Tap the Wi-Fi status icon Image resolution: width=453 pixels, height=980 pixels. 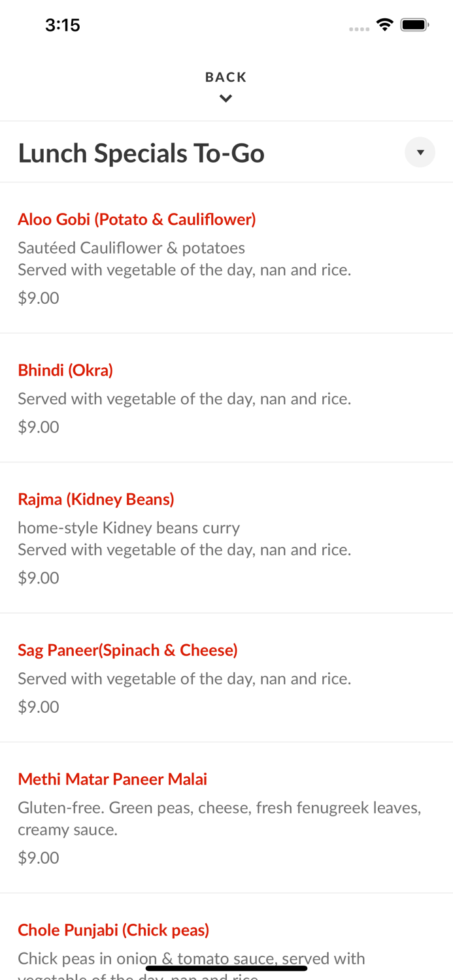click(x=385, y=25)
